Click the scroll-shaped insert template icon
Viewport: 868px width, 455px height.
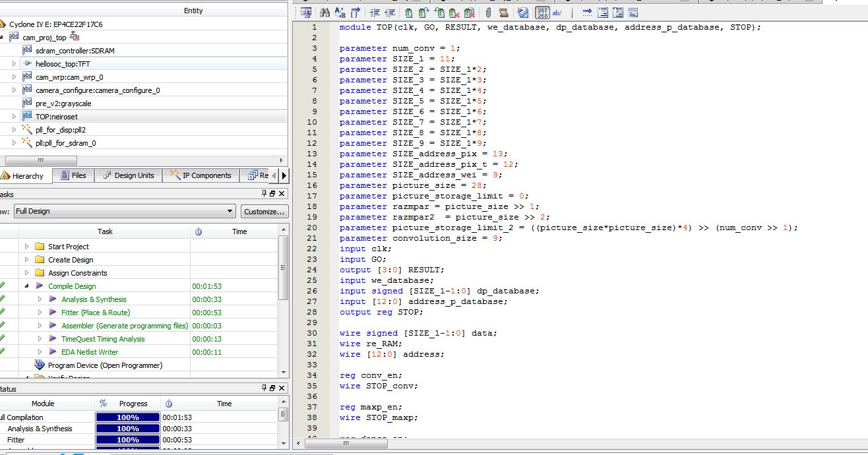[504, 13]
